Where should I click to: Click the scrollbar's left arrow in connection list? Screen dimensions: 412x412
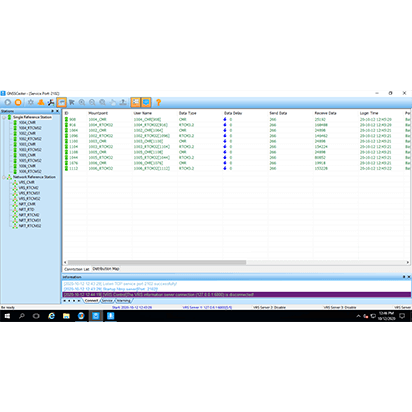[x=65, y=262]
